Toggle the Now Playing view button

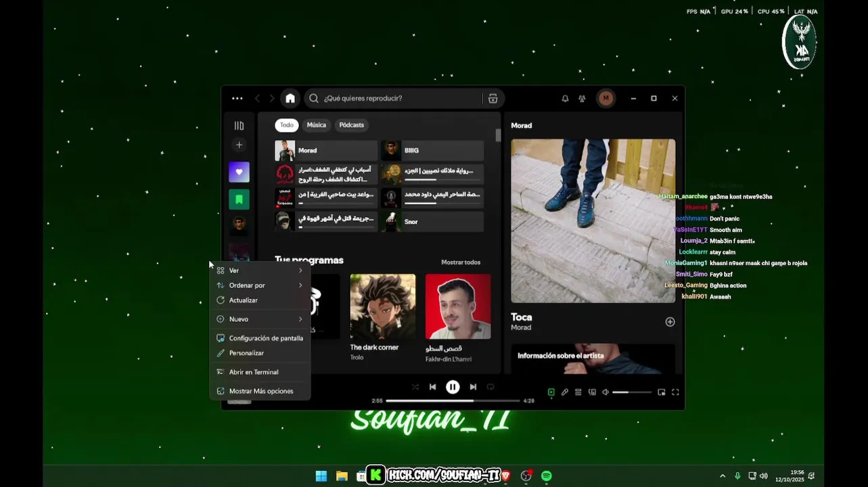click(551, 392)
